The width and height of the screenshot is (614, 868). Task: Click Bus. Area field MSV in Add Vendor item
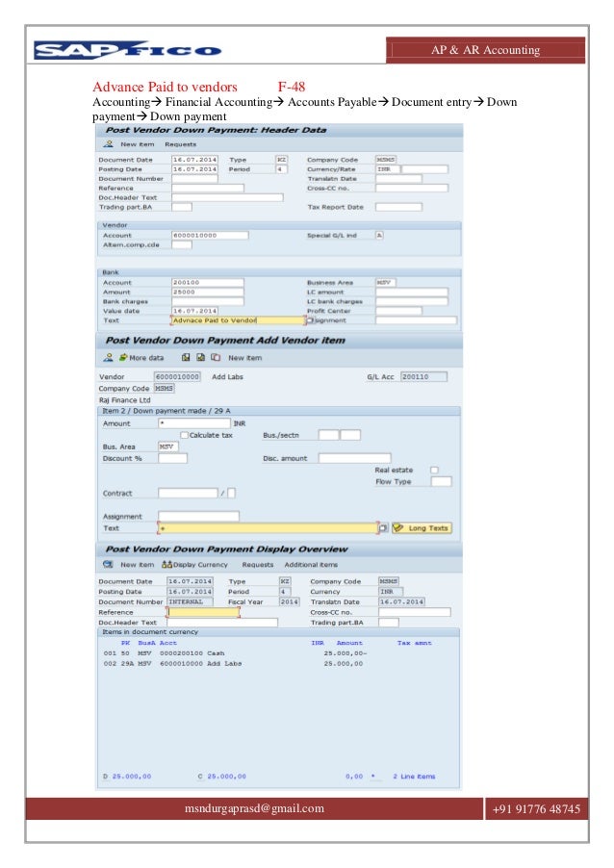(x=168, y=447)
